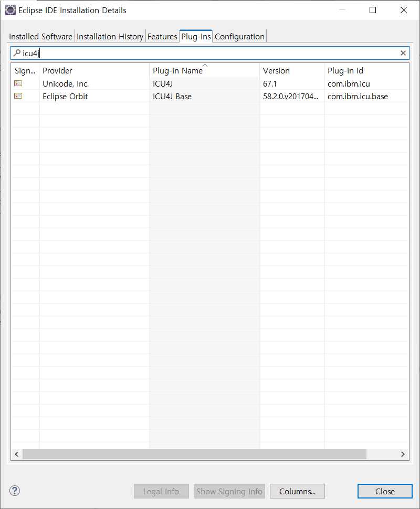Go to the Features tab

(x=162, y=36)
